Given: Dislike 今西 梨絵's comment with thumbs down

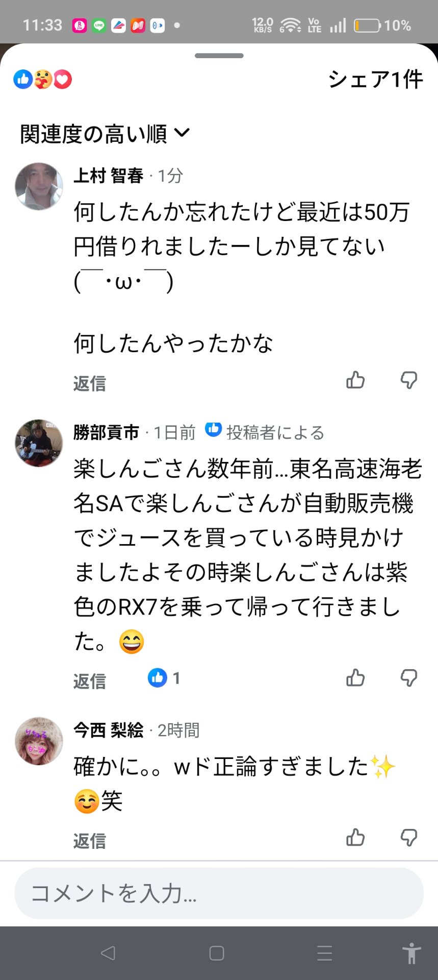Looking at the screenshot, I should [x=408, y=838].
